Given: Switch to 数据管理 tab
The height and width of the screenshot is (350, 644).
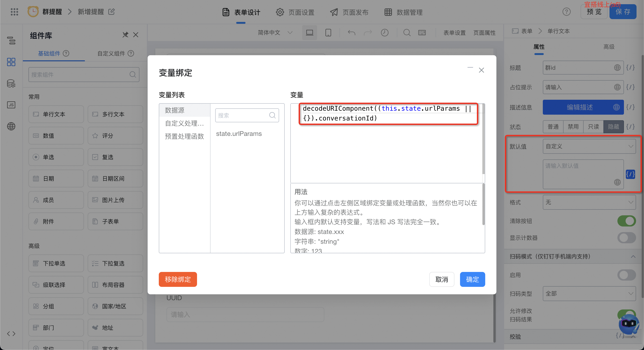Looking at the screenshot, I should click(x=403, y=12).
